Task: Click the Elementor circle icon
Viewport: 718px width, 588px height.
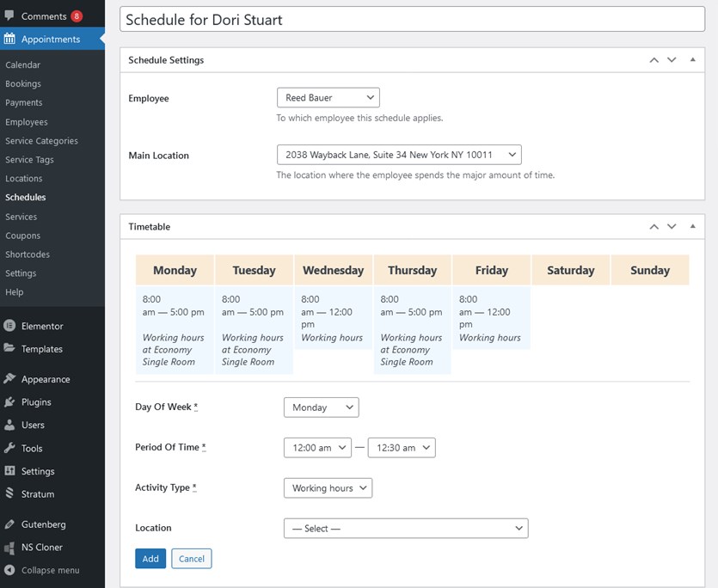Action: pyautogui.click(x=9, y=326)
